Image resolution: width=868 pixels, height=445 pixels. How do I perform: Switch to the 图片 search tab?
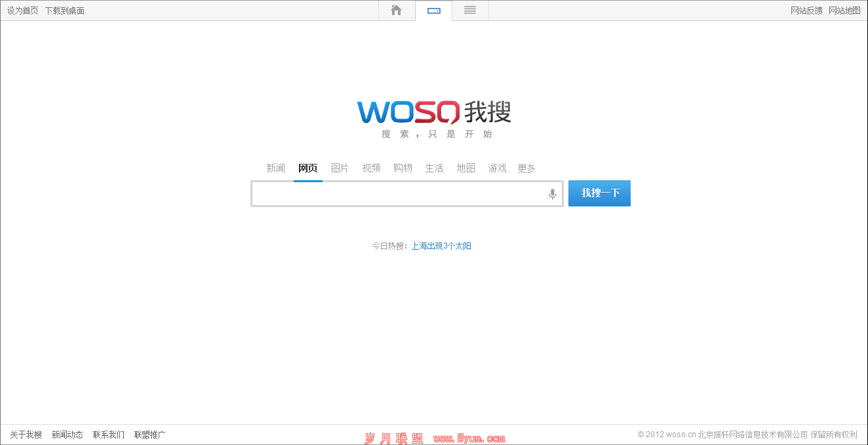[x=340, y=168]
